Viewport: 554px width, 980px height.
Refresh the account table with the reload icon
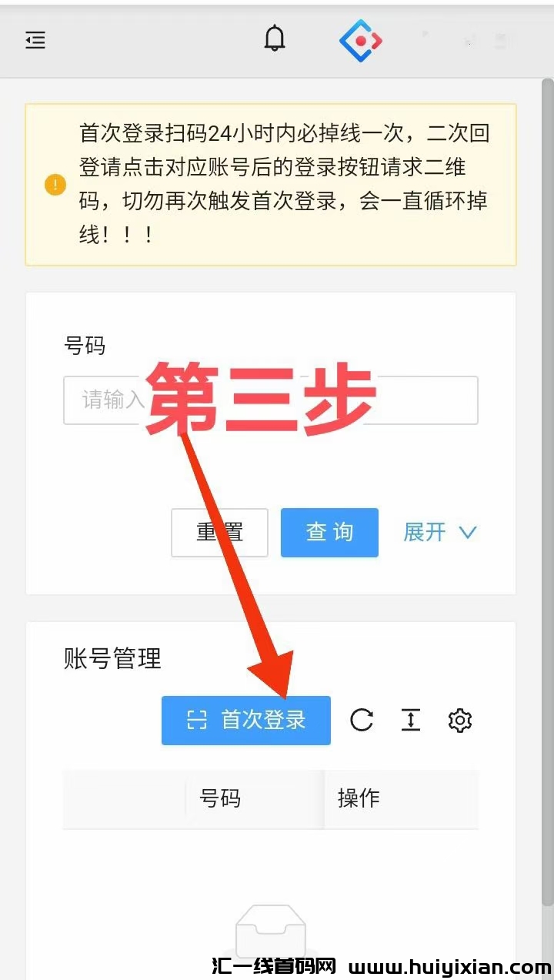click(x=362, y=721)
